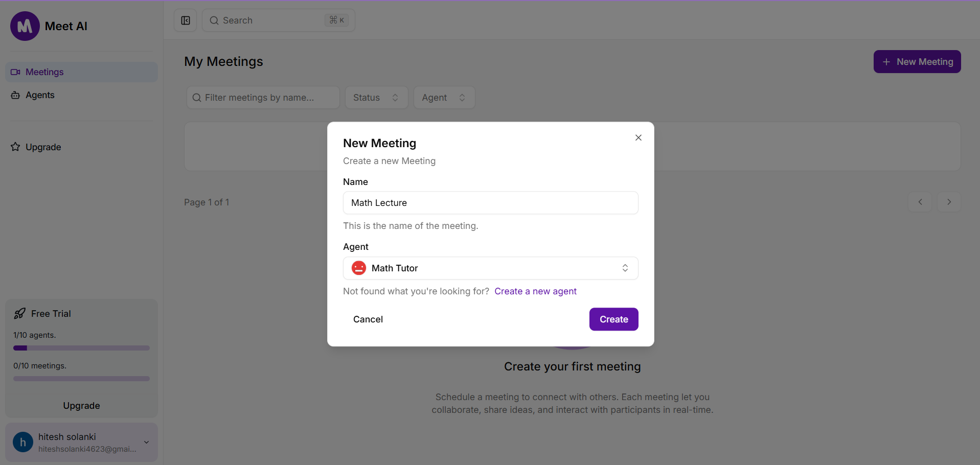Click the agents usage progress bar

[81, 348]
